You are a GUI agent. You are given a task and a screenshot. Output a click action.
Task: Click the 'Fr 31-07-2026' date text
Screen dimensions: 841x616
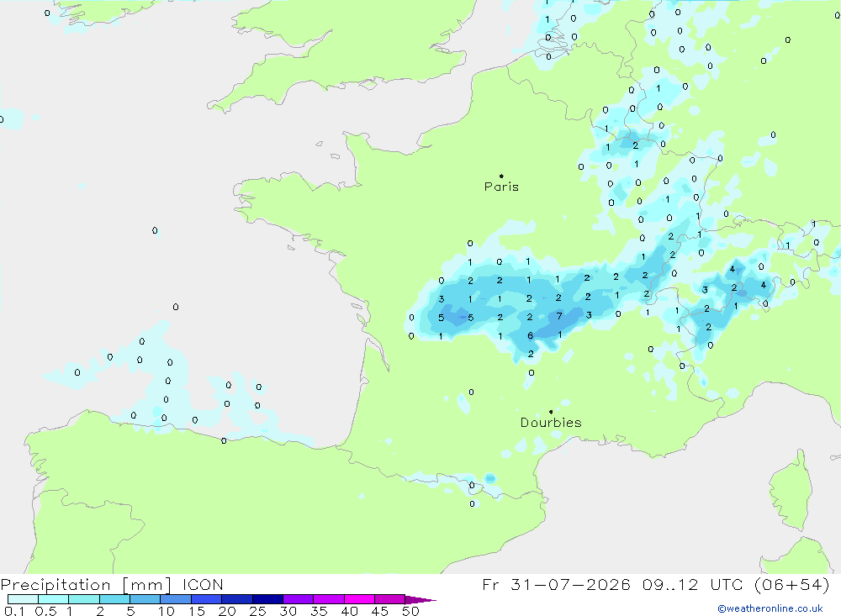(x=556, y=584)
